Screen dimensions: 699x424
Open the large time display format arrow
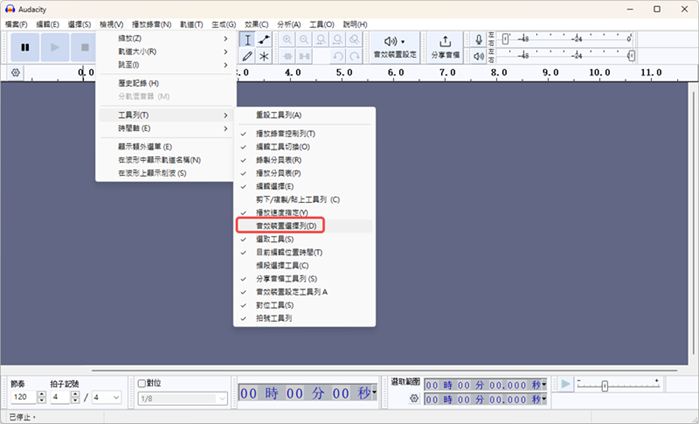pos(374,393)
